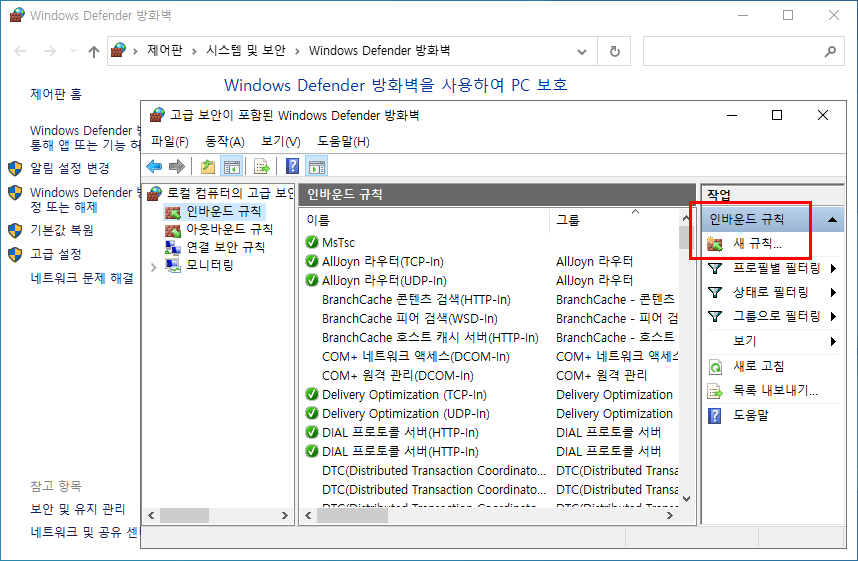Click the 네트워크 문제 해결 link
858x561 pixels.
(82, 278)
